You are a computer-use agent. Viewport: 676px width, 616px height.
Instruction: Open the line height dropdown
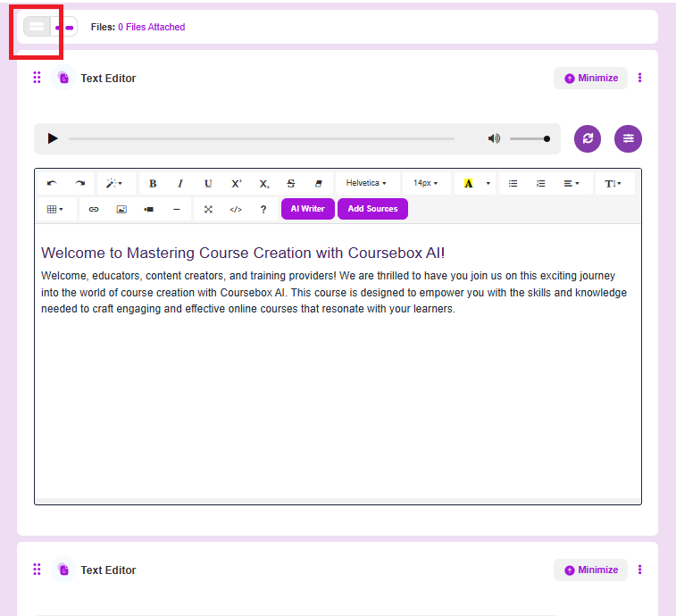click(x=613, y=184)
